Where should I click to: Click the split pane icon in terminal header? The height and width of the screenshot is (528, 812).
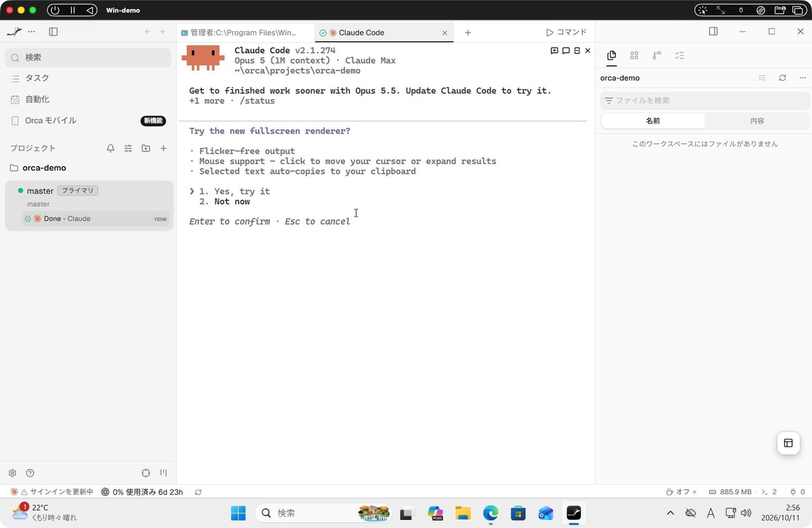click(x=577, y=50)
